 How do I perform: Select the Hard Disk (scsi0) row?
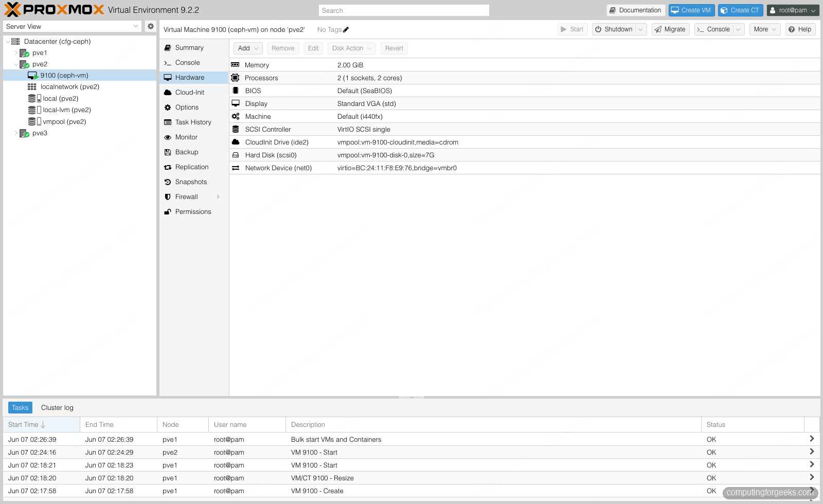click(x=525, y=155)
